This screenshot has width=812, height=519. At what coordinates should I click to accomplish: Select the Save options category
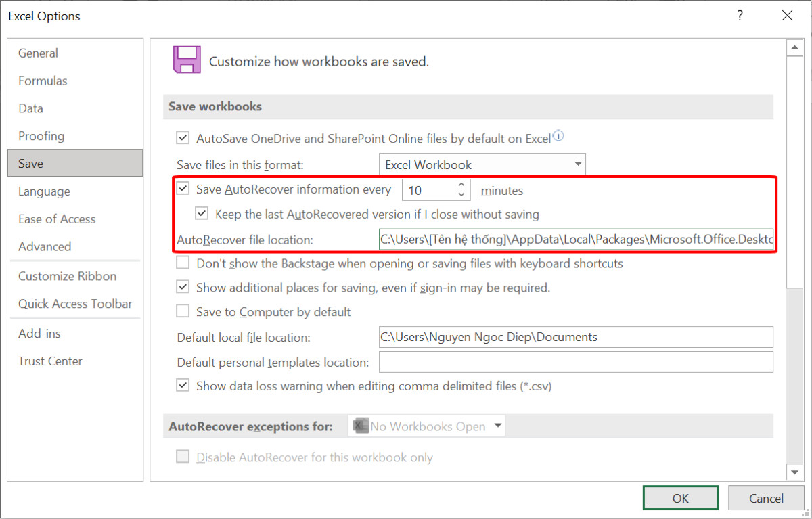75,163
